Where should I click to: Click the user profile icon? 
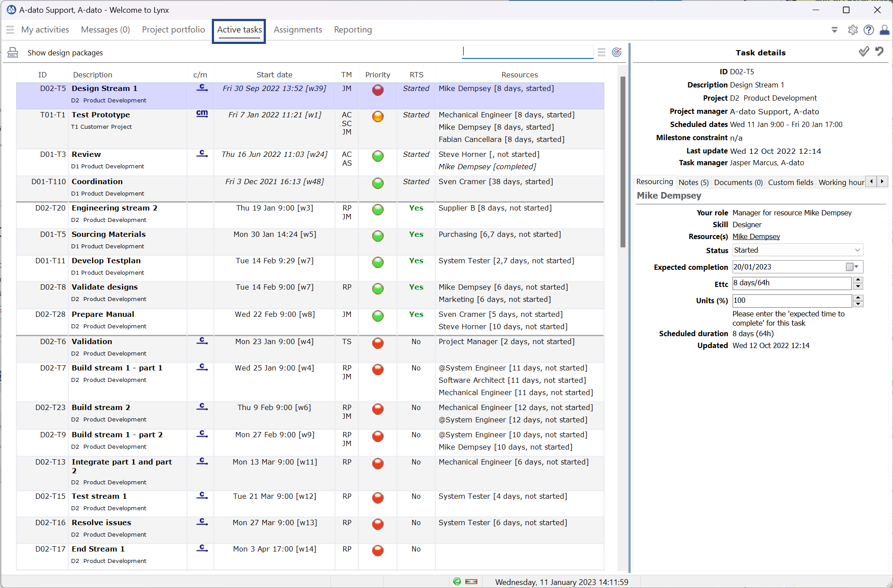click(x=884, y=30)
